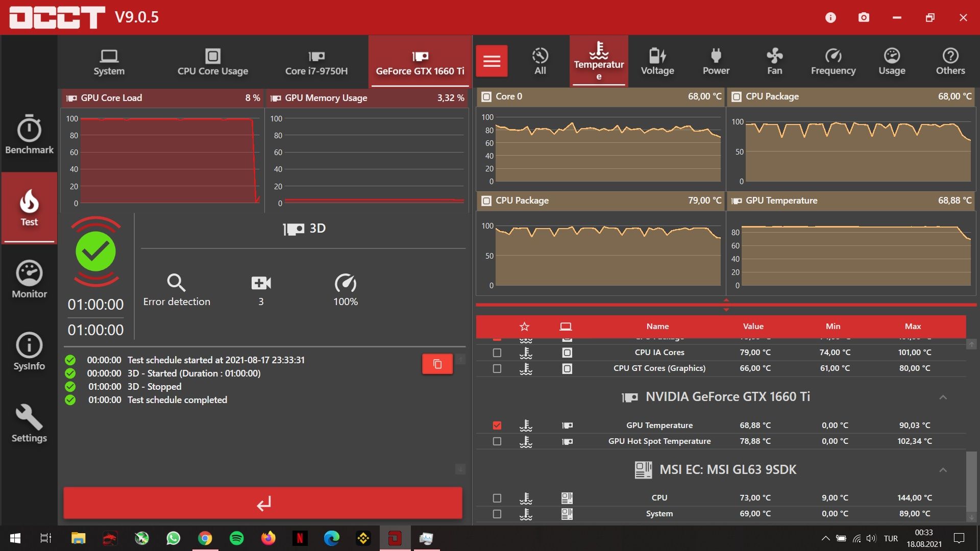Open the Benchmark section in sidebar

(29, 135)
